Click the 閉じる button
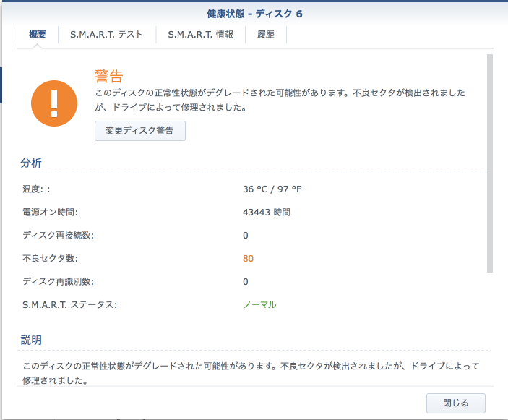508x420 pixels. (x=455, y=403)
